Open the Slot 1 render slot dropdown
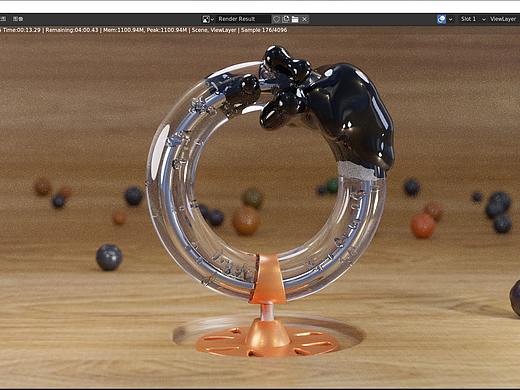 click(x=473, y=19)
